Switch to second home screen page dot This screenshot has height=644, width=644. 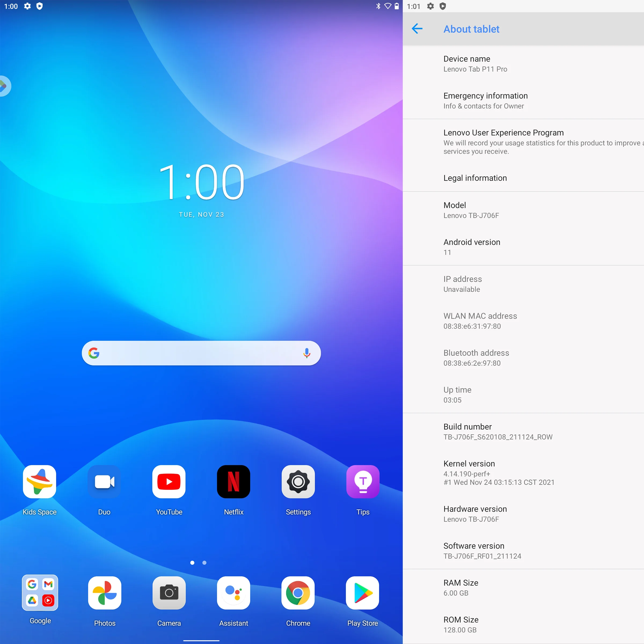click(204, 563)
